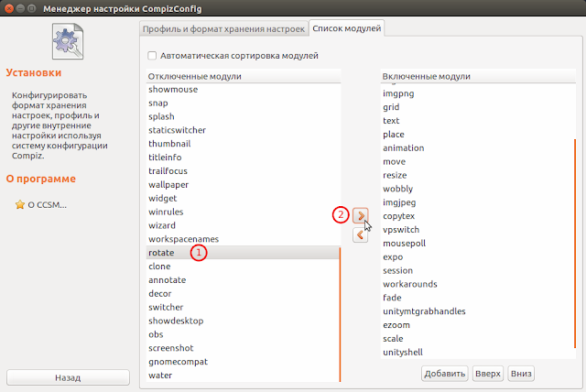
Task: Select text in enabled modules
Action: coord(477,121)
